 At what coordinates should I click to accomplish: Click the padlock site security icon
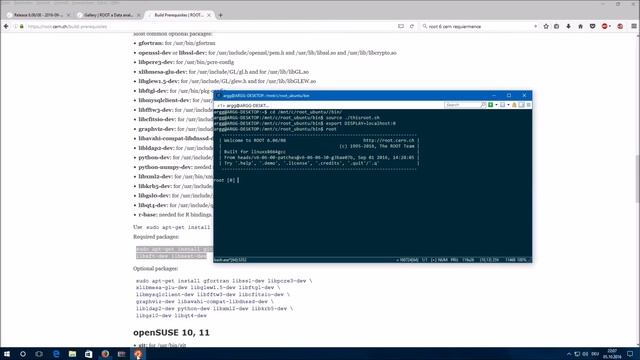tap(22, 26)
